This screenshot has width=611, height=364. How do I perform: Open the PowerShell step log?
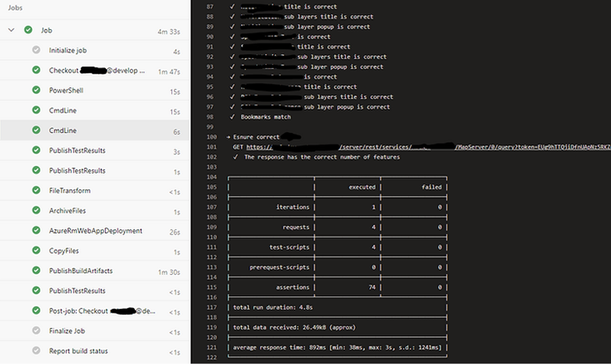click(95, 90)
